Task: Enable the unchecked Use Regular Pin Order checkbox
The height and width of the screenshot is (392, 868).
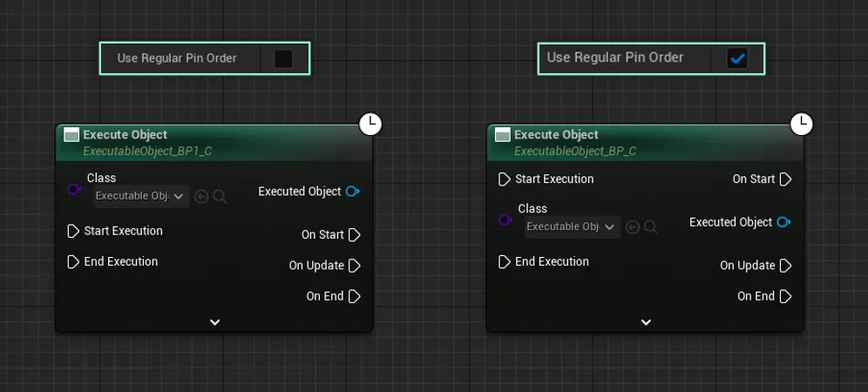Action: (283, 58)
